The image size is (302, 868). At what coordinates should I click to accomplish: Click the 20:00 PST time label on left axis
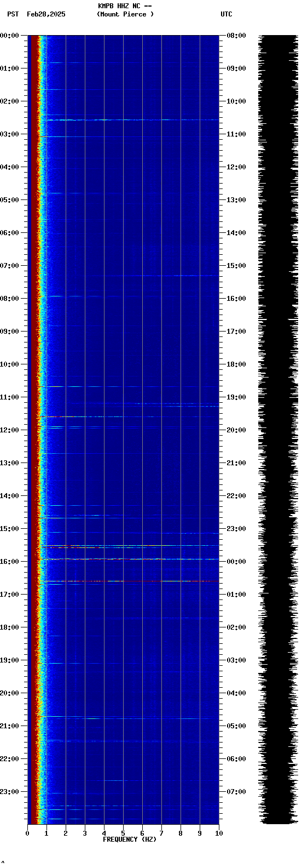point(9,693)
